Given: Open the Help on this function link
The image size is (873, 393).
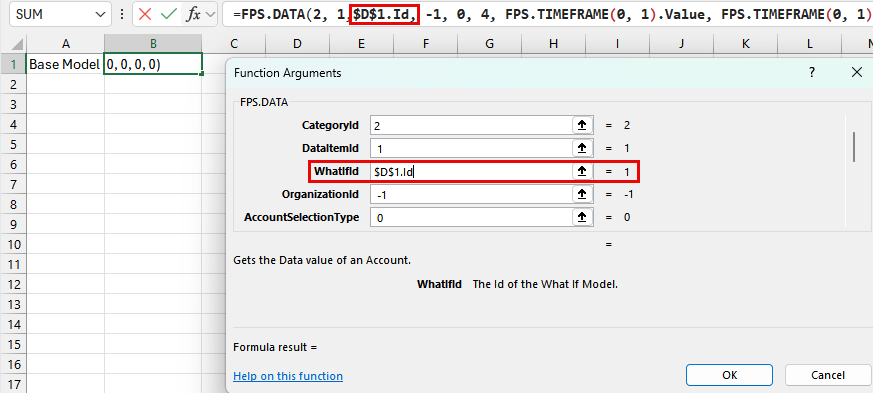Looking at the screenshot, I should pyautogui.click(x=288, y=376).
